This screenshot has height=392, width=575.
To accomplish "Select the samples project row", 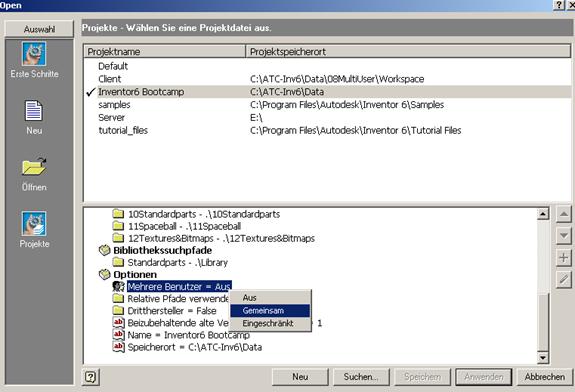I will [x=327, y=105].
